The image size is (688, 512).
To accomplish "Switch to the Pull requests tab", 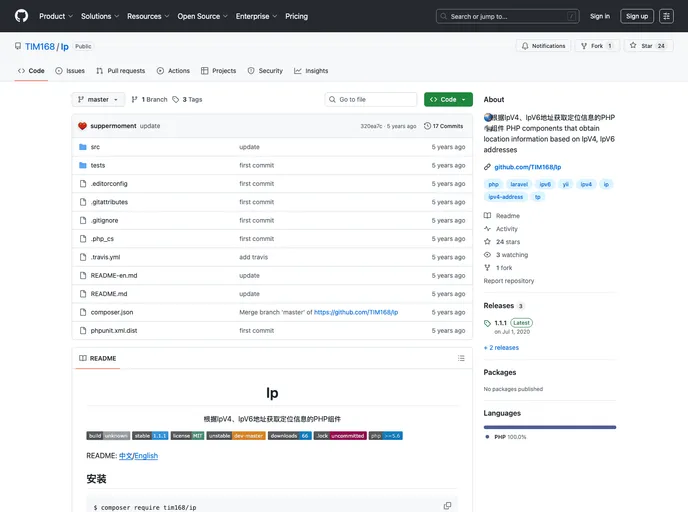I will coord(121,71).
